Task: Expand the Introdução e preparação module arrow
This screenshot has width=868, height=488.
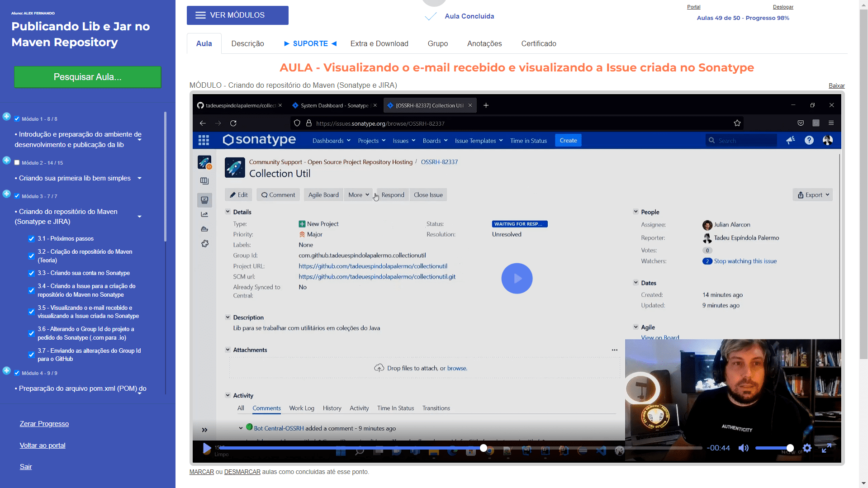Action: click(139, 139)
